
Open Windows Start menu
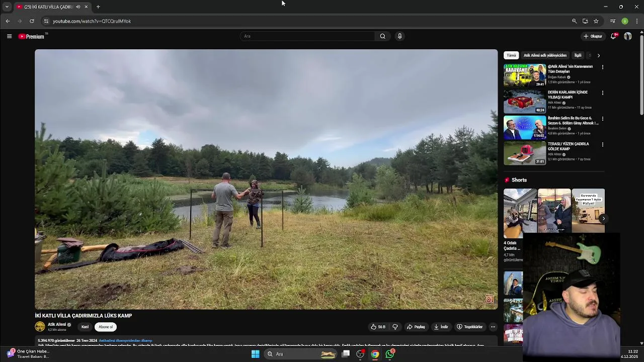click(256, 354)
